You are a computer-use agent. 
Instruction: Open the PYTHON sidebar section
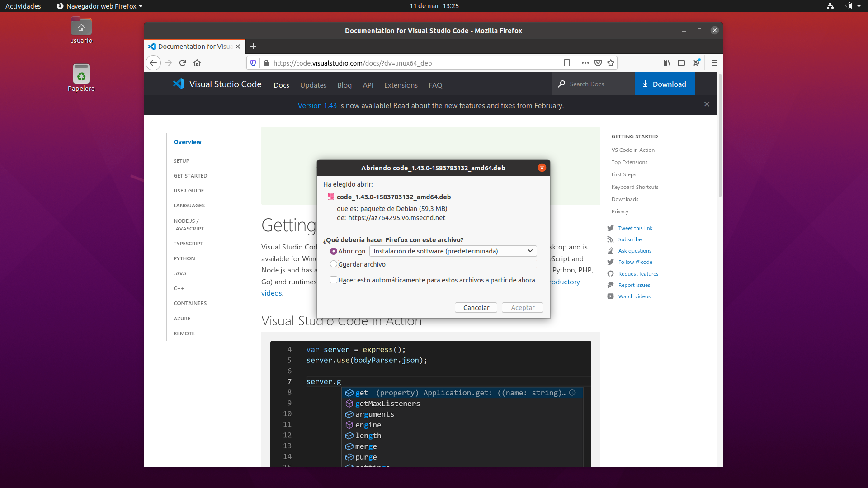(x=184, y=258)
